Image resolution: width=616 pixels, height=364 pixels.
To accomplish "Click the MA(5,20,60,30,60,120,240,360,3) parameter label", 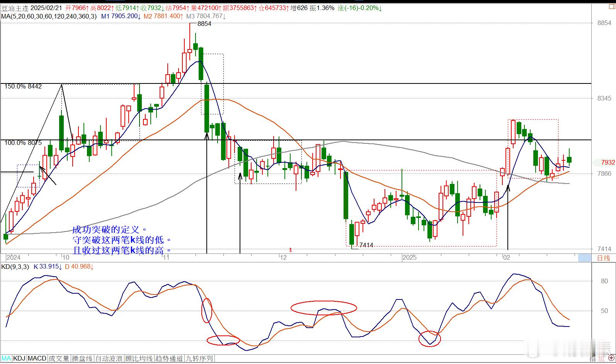I will click(x=49, y=16).
